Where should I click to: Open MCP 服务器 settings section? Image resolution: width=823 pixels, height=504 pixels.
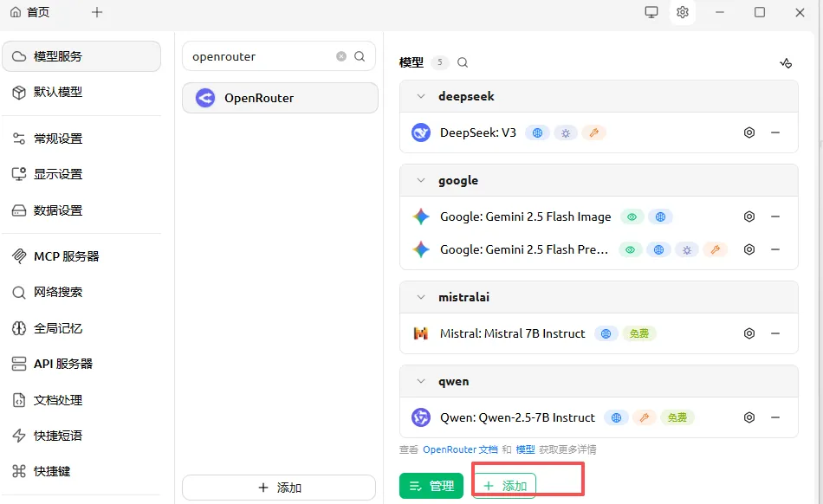(x=81, y=256)
